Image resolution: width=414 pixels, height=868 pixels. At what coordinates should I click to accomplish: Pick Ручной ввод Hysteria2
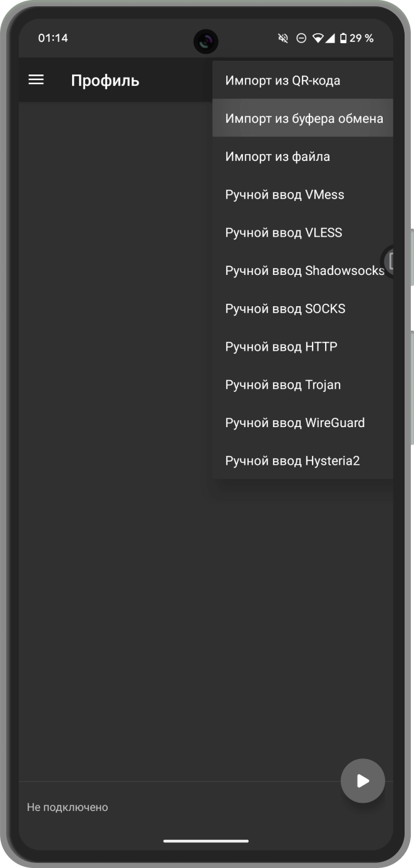pos(303,461)
